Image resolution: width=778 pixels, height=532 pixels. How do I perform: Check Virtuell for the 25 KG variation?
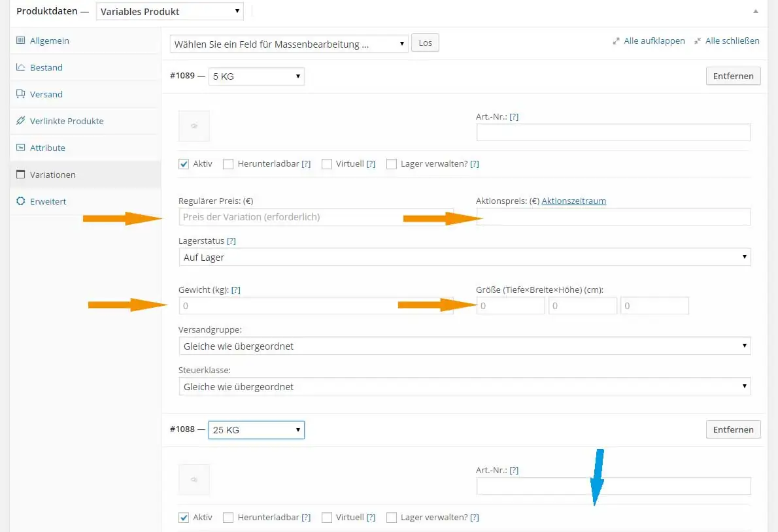pos(326,517)
